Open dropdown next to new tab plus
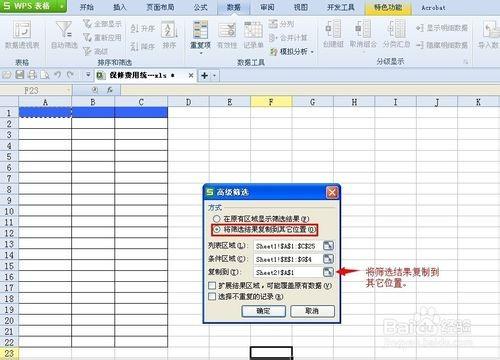Image resolution: width=500 pixels, height=360 pixels. [214, 76]
